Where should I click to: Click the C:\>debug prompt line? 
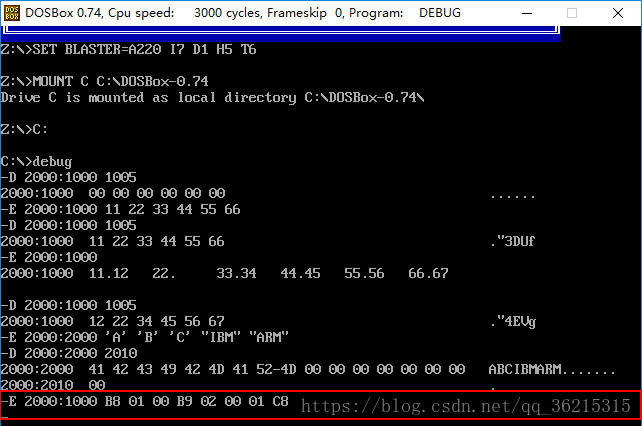pyautogui.click(x=36, y=161)
